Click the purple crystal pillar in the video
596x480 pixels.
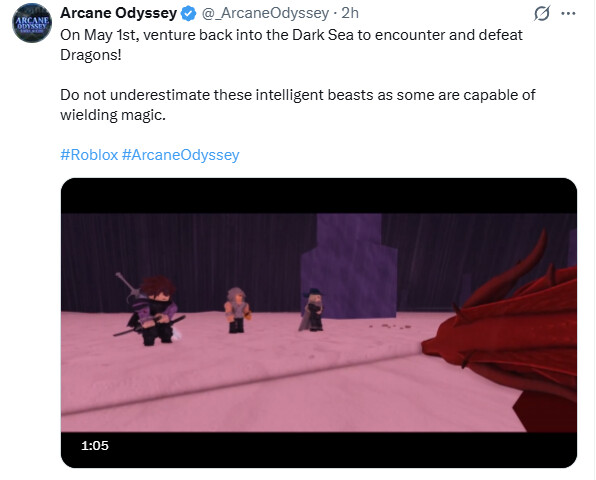pyautogui.click(x=348, y=266)
